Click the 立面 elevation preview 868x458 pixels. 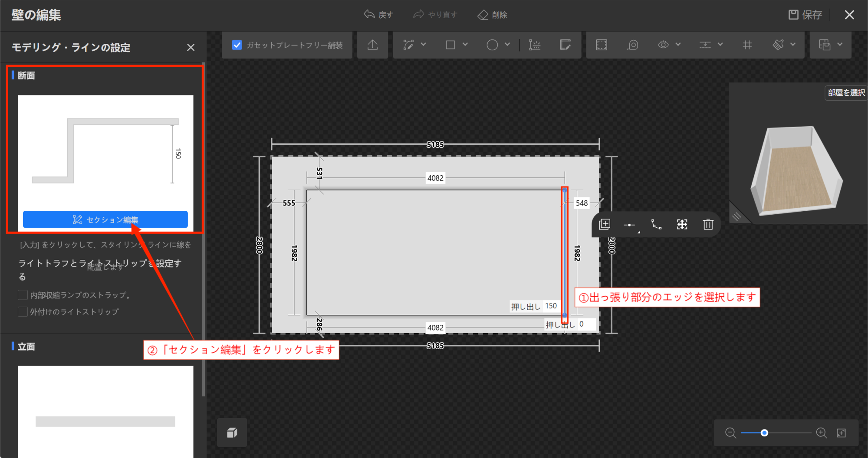tap(105, 412)
